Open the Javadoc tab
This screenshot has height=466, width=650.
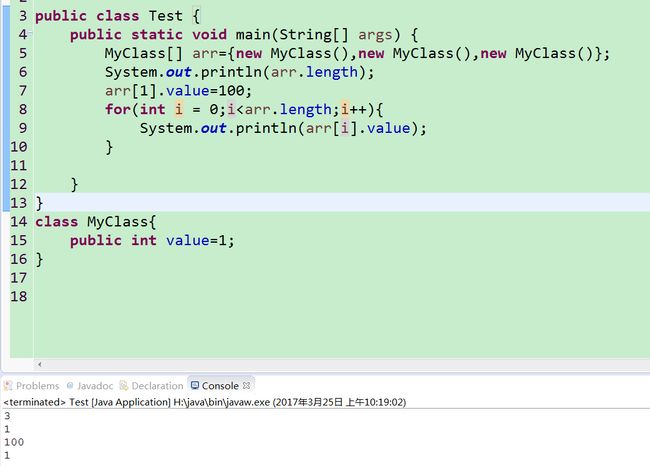point(95,386)
